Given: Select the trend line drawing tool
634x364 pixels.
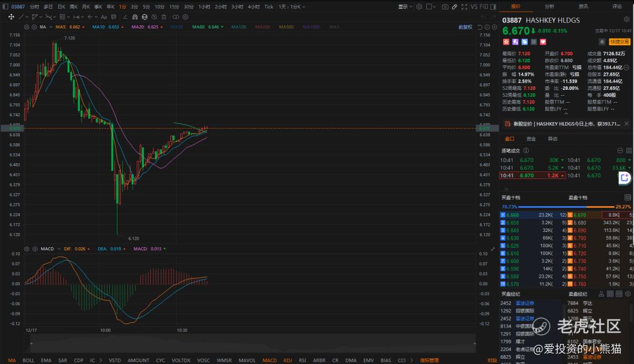Looking at the screenshot, I should (x=22, y=16).
